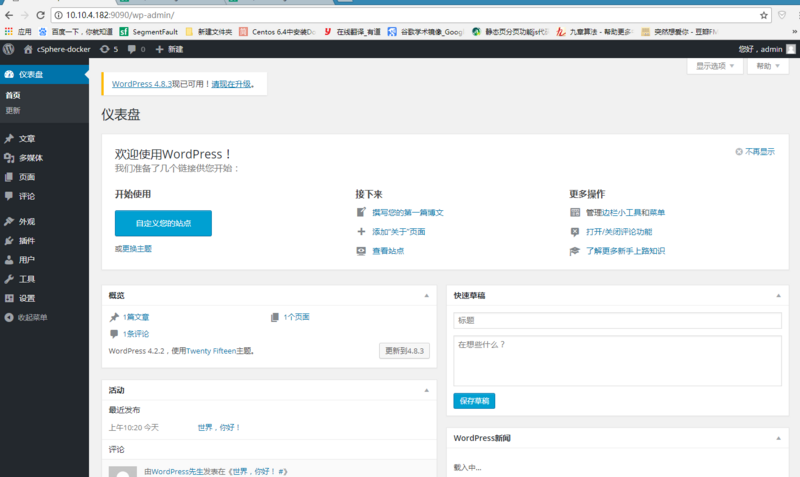Collapse the 活动 panel using its arrow
The image size is (800, 477).
[427, 391]
